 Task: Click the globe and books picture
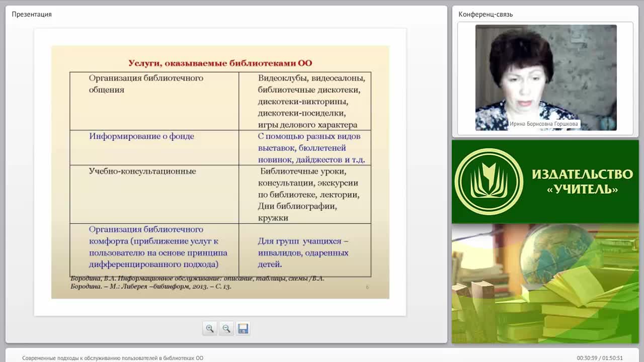(x=545, y=284)
